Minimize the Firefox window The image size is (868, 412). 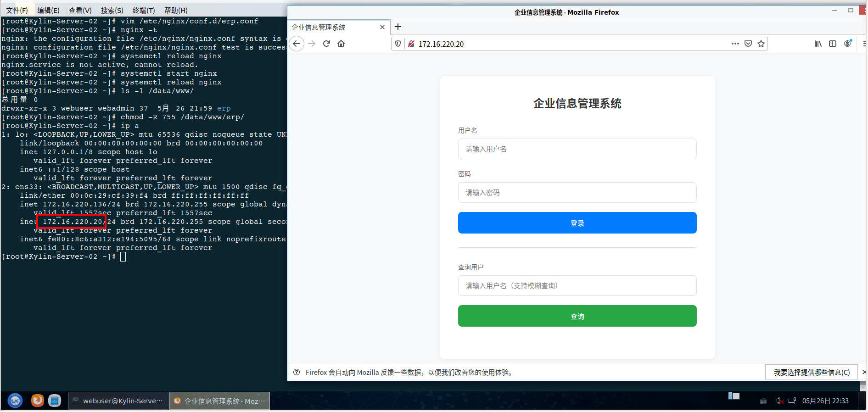(834, 10)
